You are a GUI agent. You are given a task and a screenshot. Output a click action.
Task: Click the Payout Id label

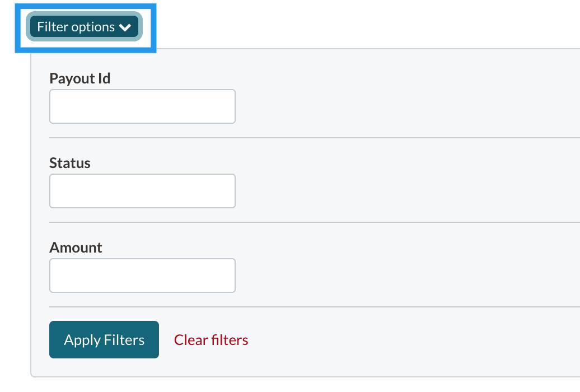[80, 78]
